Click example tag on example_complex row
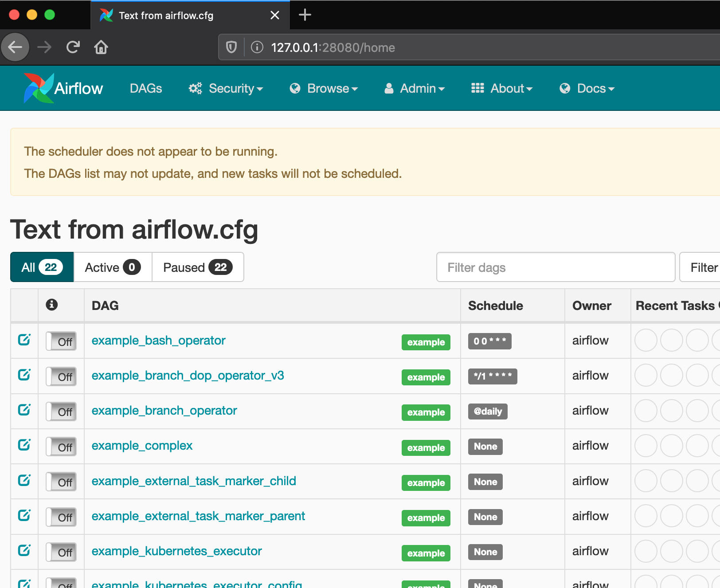 426,447
